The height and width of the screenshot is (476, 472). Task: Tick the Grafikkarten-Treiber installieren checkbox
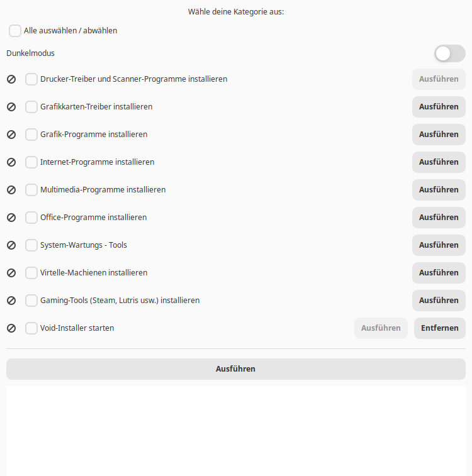coord(31,107)
